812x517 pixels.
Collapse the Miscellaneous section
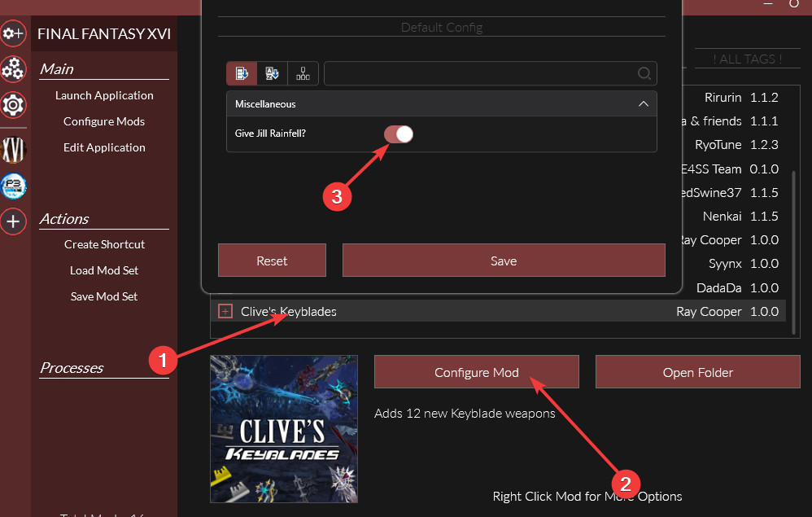(643, 103)
